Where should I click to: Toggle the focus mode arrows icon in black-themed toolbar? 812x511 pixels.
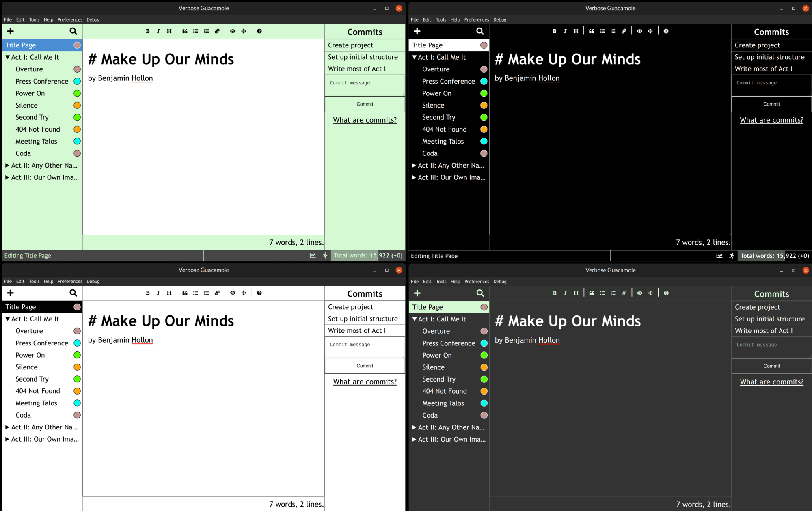tap(650, 31)
